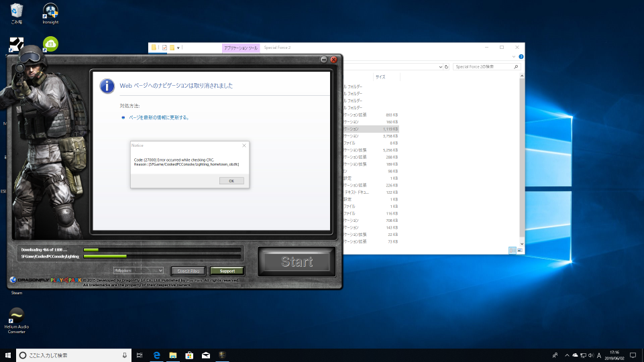Click the blue help icon in Explorer
The width and height of the screenshot is (644, 362).
pos(521,57)
